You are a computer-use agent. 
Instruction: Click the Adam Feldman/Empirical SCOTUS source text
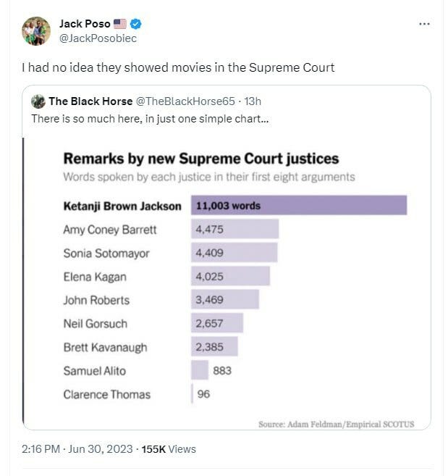pyautogui.click(x=336, y=424)
